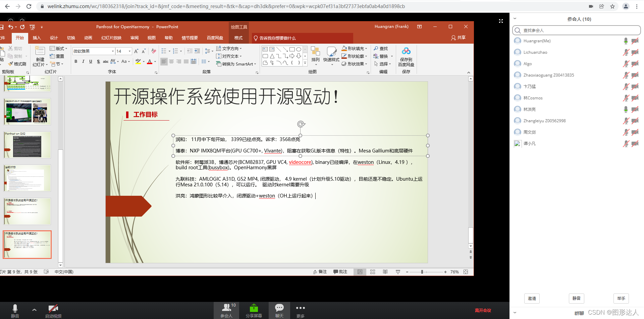Click Leave Meeting (离开会议)
644x319 pixels.
tap(483, 311)
